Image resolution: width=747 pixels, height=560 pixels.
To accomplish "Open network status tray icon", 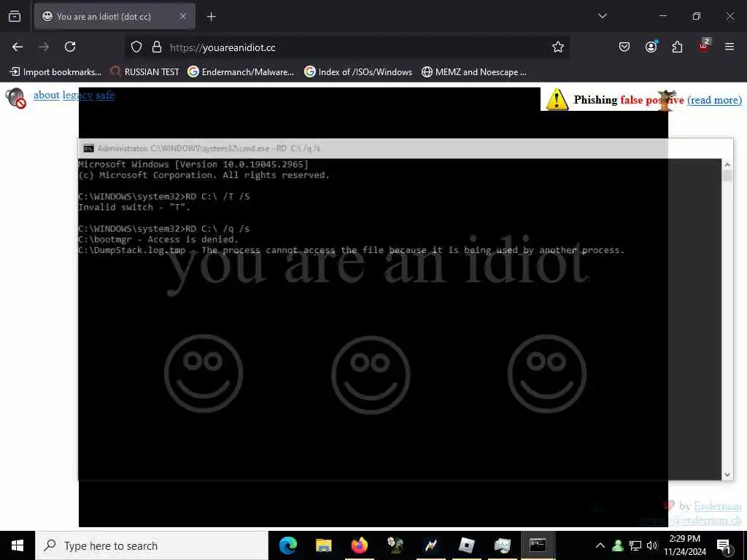I will click(x=635, y=545).
